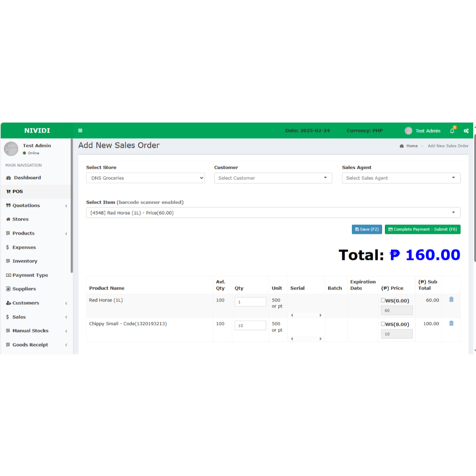
Task: Open the Select Customer dropdown
Action: point(273,178)
